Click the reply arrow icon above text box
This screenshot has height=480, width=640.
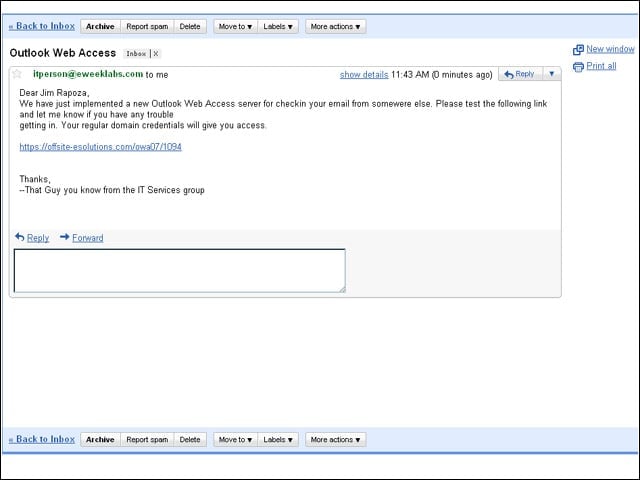coord(20,237)
